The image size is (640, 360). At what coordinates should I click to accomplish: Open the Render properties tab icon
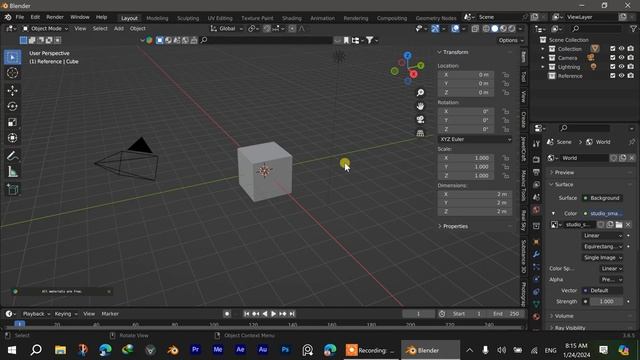[x=536, y=160]
